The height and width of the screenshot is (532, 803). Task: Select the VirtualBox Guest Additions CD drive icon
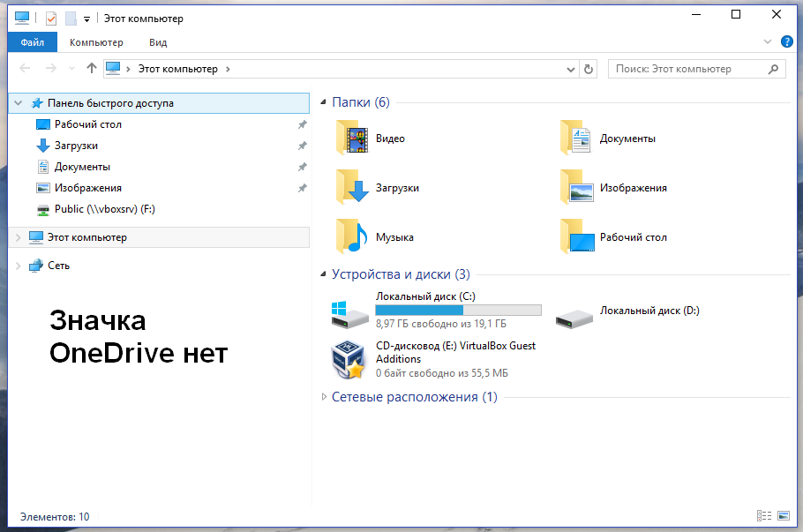pyautogui.click(x=349, y=360)
